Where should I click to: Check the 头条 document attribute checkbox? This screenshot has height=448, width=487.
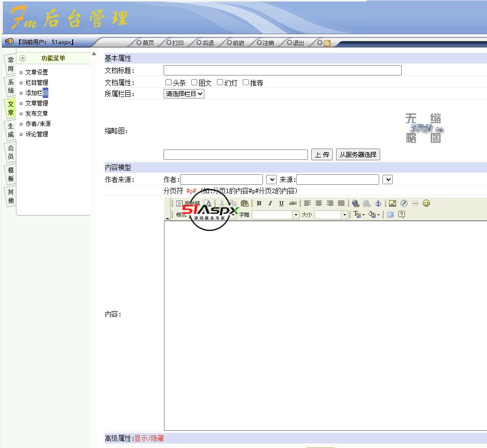(169, 82)
